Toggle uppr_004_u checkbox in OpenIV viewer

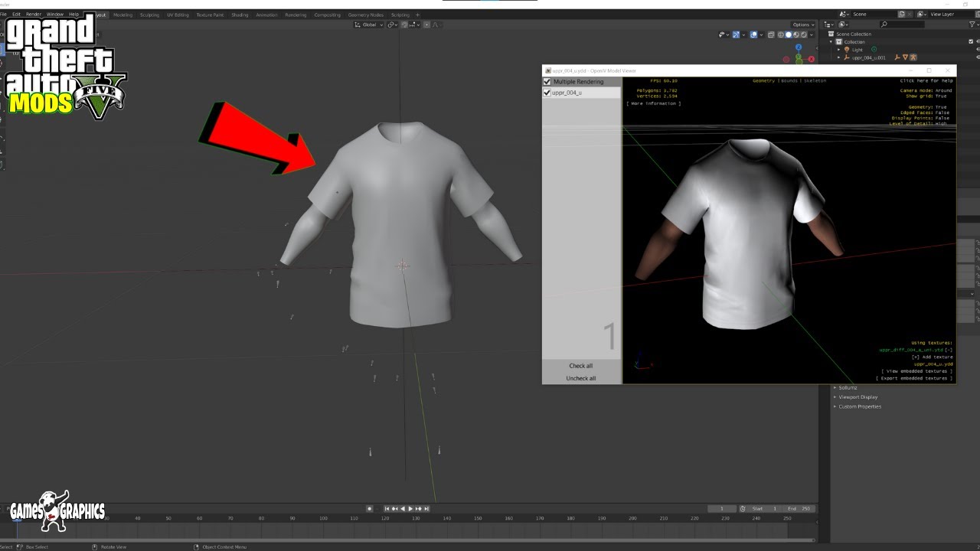tap(547, 93)
